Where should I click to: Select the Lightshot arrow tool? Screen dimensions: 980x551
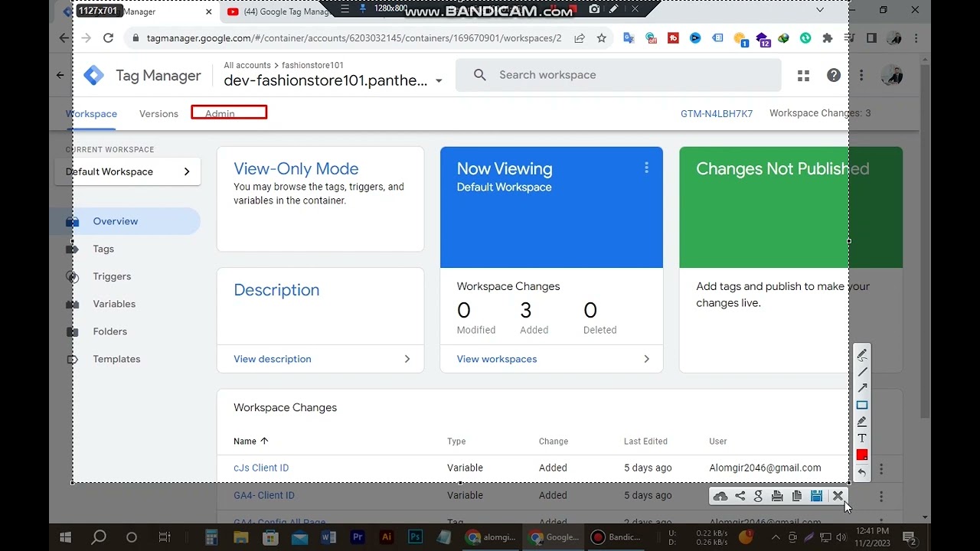click(862, 388)
